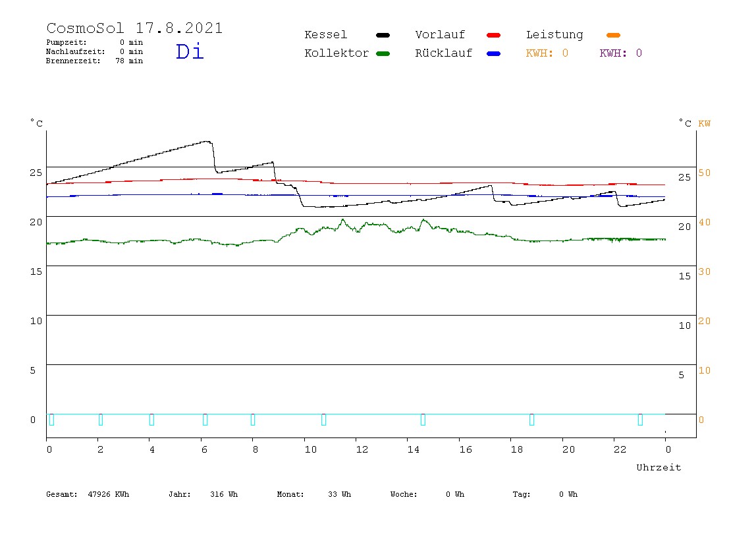Select the cyan marker between hours 14 and 16
756x535 pixels.
click(423, 420)
